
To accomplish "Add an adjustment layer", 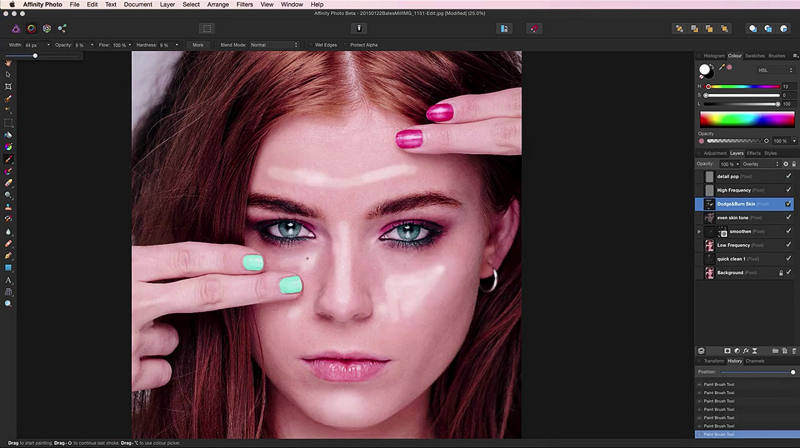I will (737, 351).
